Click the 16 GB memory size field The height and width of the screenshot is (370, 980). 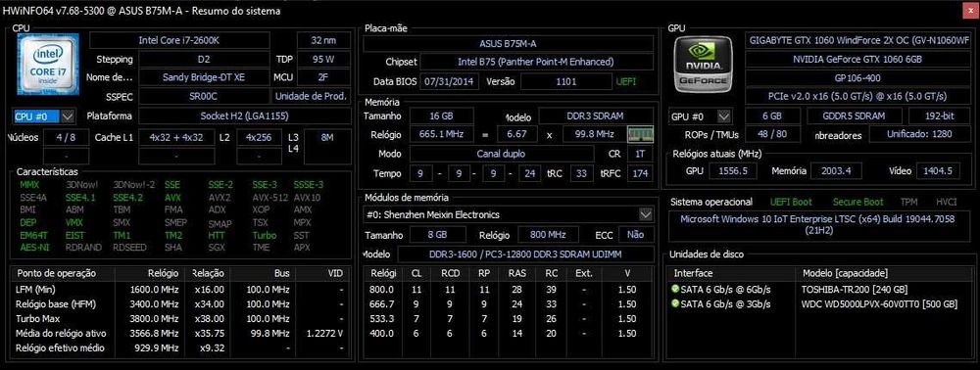click(441, 116)
